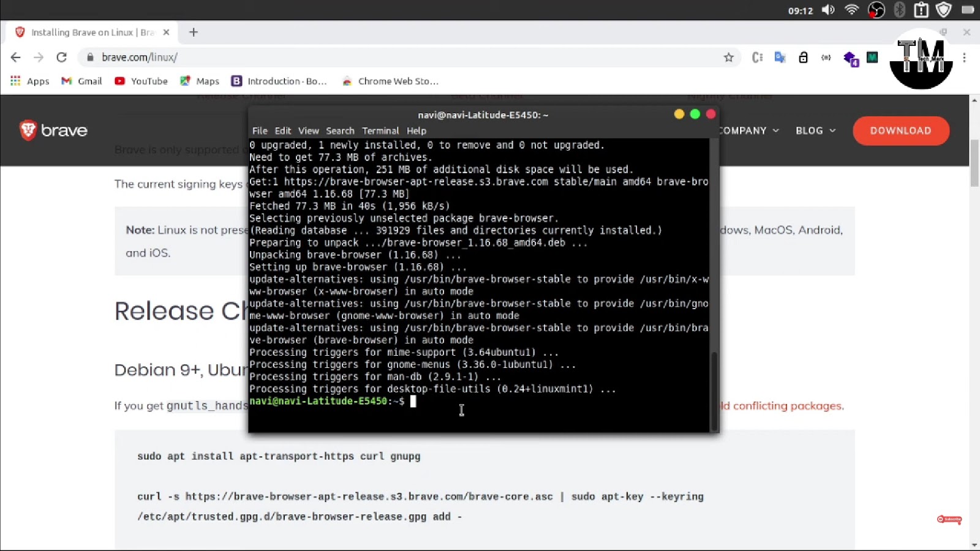Click the volume icon in system tray
The height and width of the screenshot is (551, 980).
pyautogui.click(x=827, y=10)
